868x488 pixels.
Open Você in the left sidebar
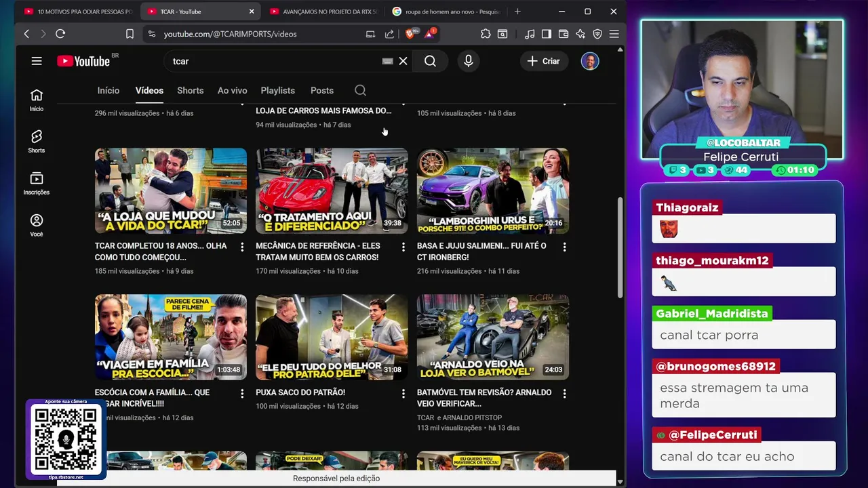pos(37,226)
